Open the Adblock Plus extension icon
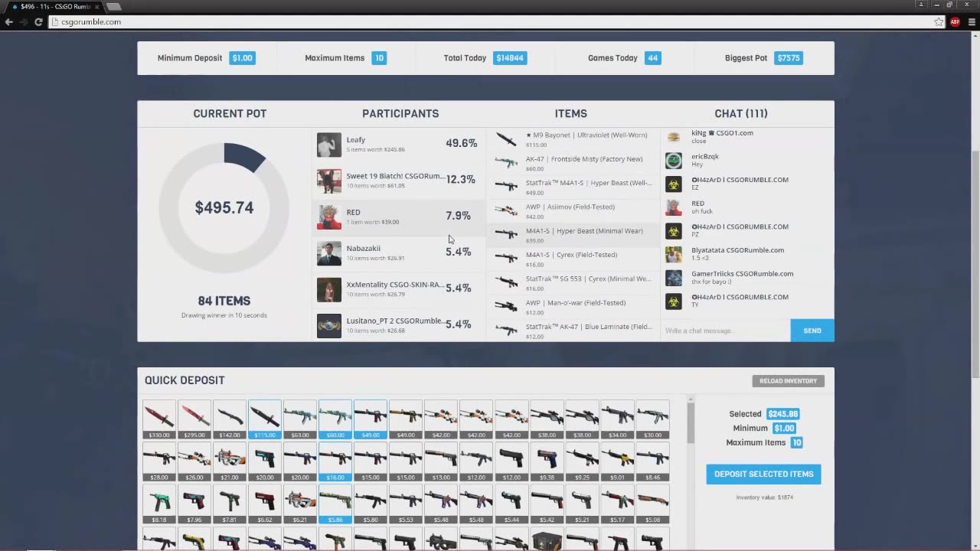This screenshot has width=980, height=551. pos(955,22)
